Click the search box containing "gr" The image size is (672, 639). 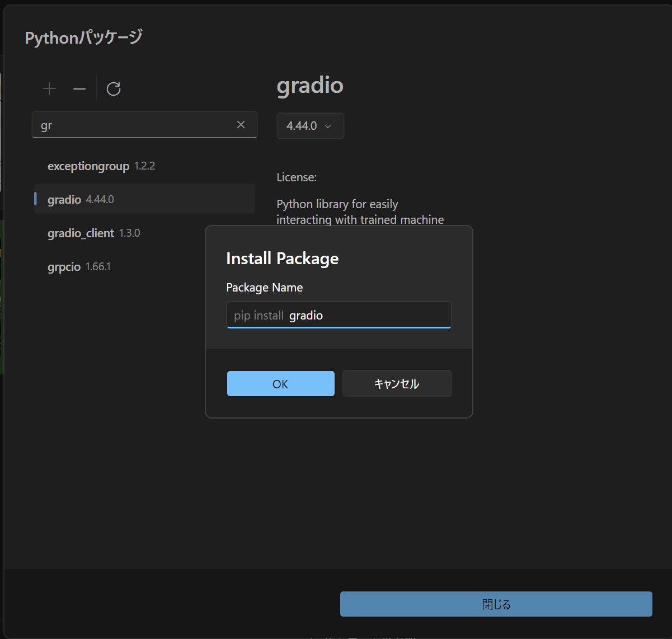(134, 125)
